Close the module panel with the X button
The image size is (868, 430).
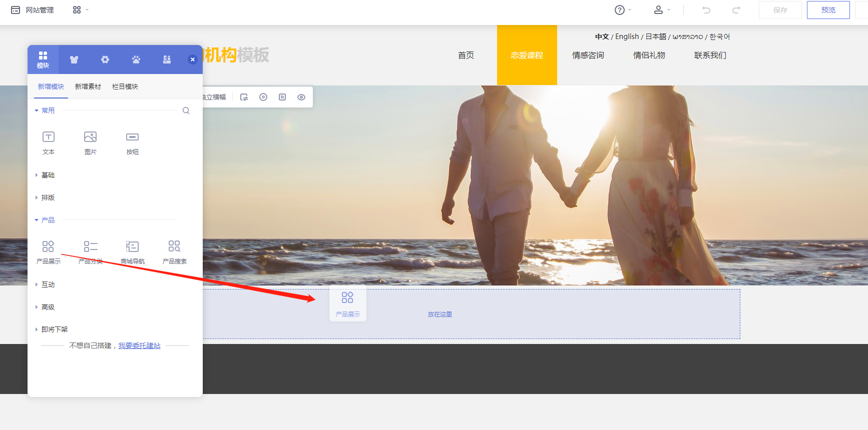click(x=192, y=59)
